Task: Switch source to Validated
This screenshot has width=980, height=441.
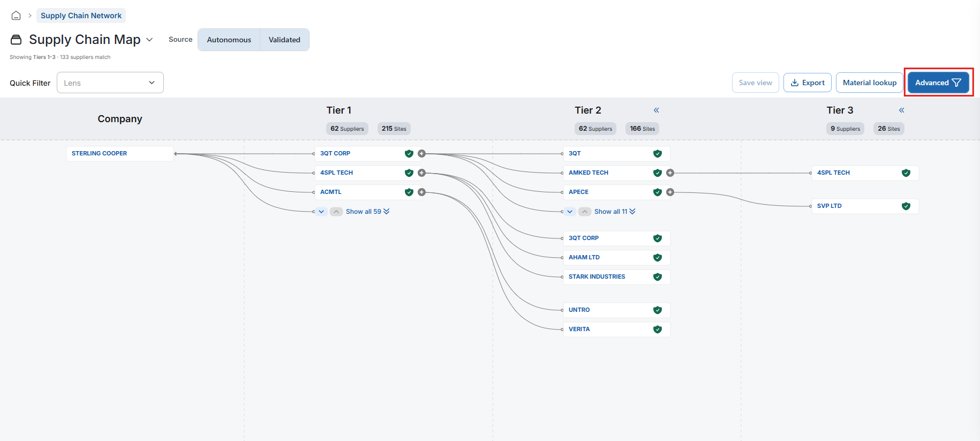Action: click(x=284, y=40)
